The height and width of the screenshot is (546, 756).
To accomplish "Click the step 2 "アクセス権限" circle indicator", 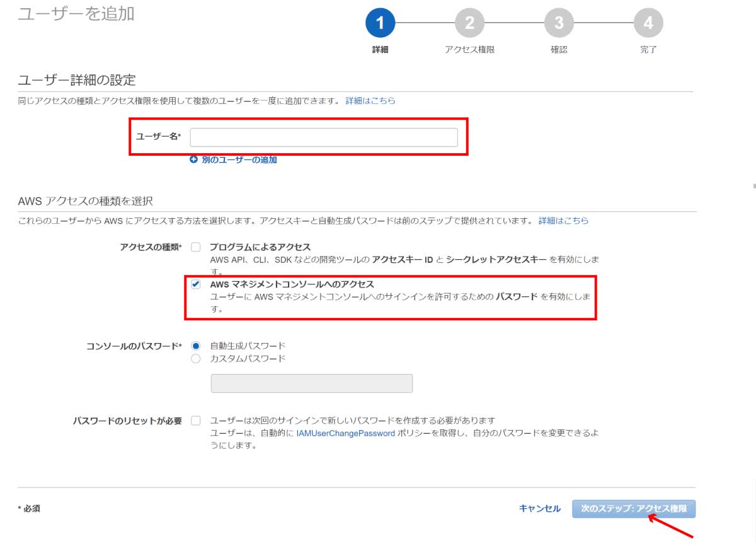I will (470, 23).
